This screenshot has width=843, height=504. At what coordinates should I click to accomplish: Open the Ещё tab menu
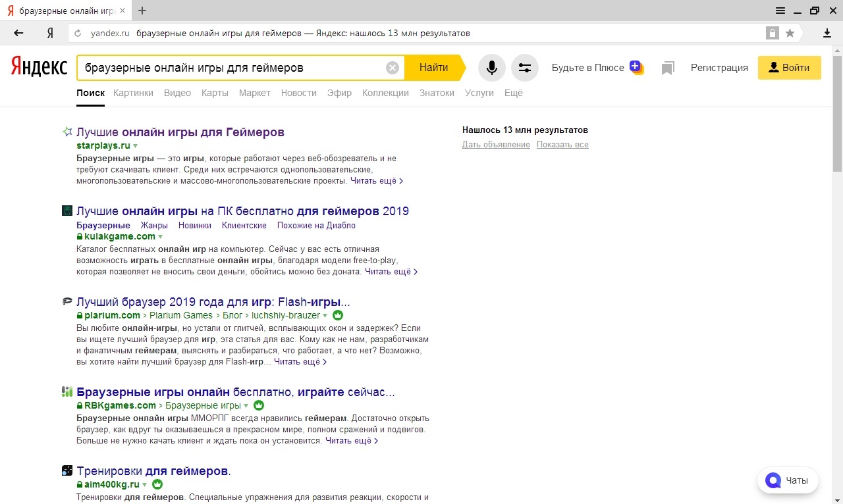click(x=514, y=93)
